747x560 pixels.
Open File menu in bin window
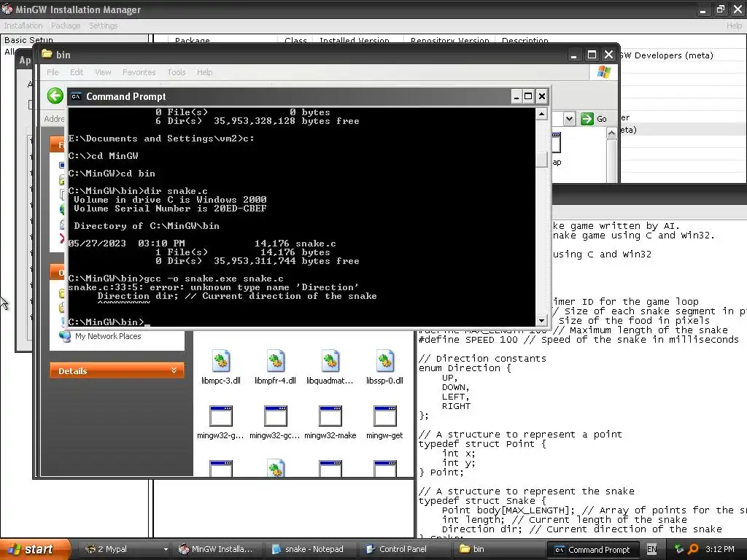[x=53, y=72]
